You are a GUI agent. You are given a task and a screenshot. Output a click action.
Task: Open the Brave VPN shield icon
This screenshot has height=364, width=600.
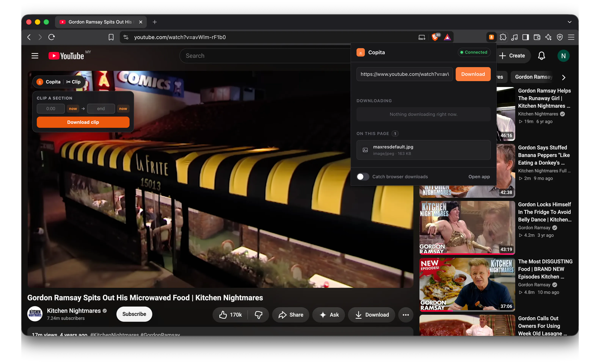pyautogui.click(x=560, y=37)
